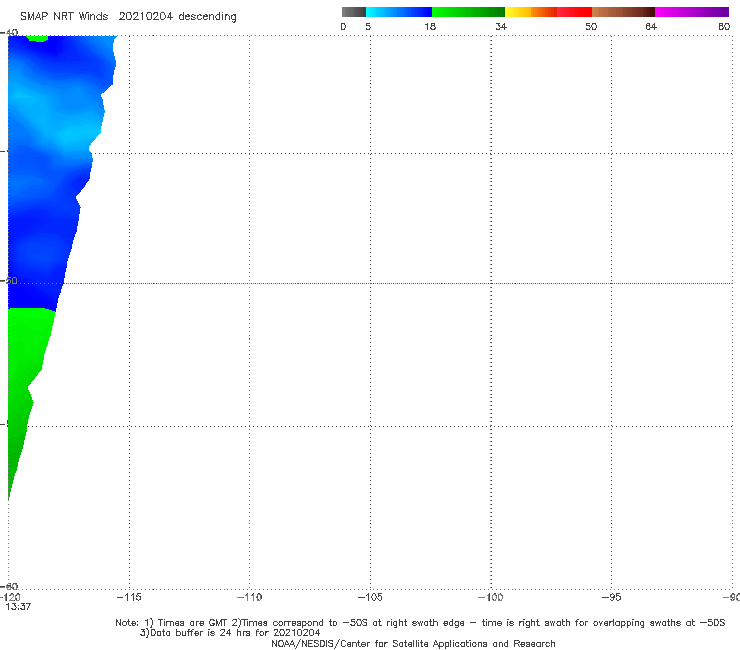The height and width of the screenshot is (650, 740).
Task: Pick the yellow-orange part of the color bar
Action: click(531, 12)
